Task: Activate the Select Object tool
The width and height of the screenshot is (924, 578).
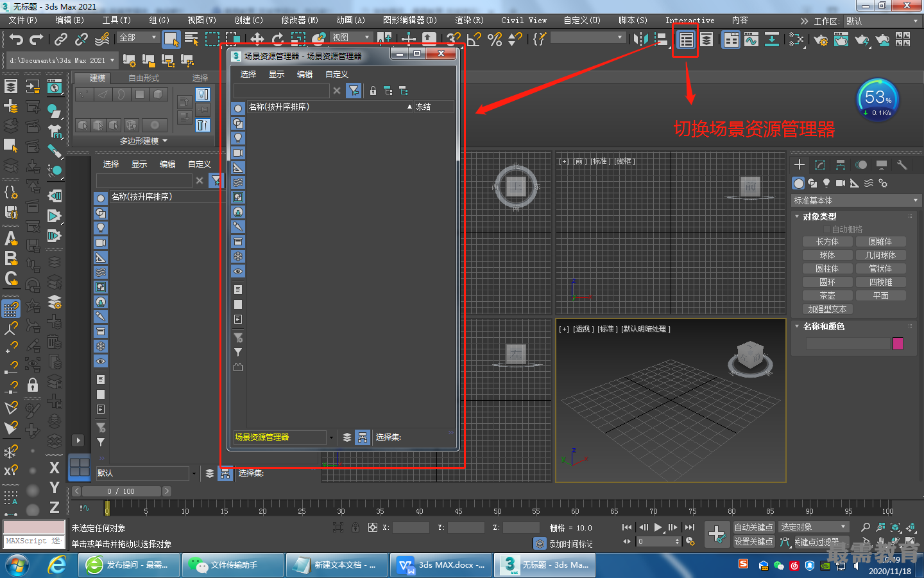Action: (x=171, y=39)
